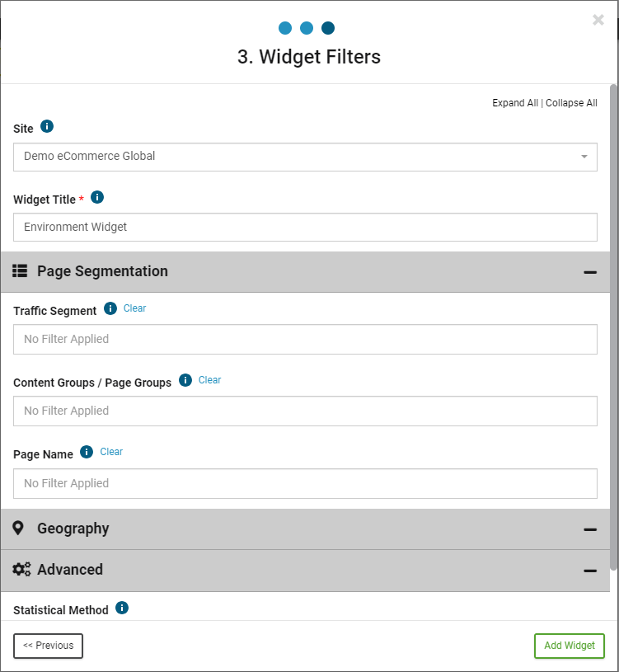
Task: Click the Environment Widget title field
Action: [x=305, y=227]
